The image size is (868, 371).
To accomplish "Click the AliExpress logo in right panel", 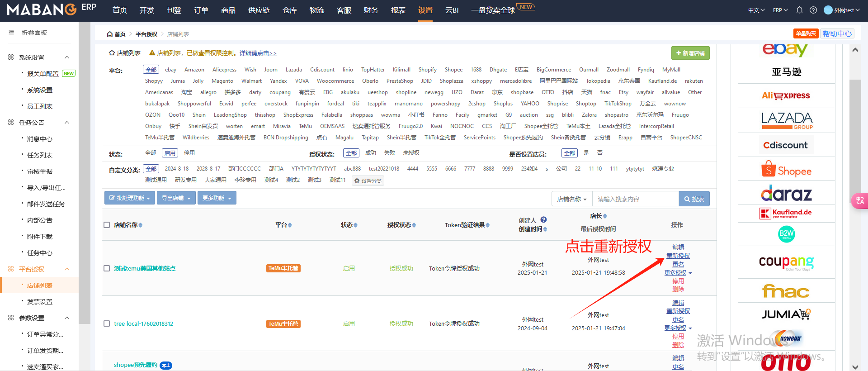I will tap(786, 95).
